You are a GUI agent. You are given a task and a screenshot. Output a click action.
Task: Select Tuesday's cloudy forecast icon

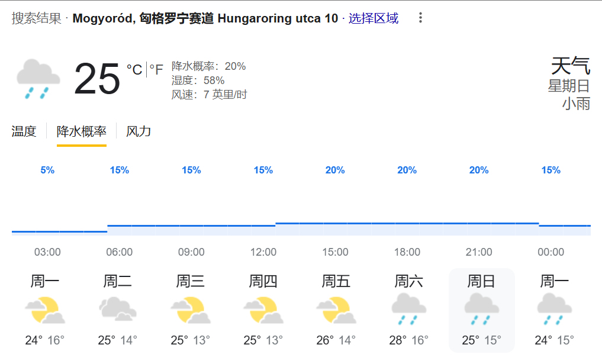click(x=117, y=309)
